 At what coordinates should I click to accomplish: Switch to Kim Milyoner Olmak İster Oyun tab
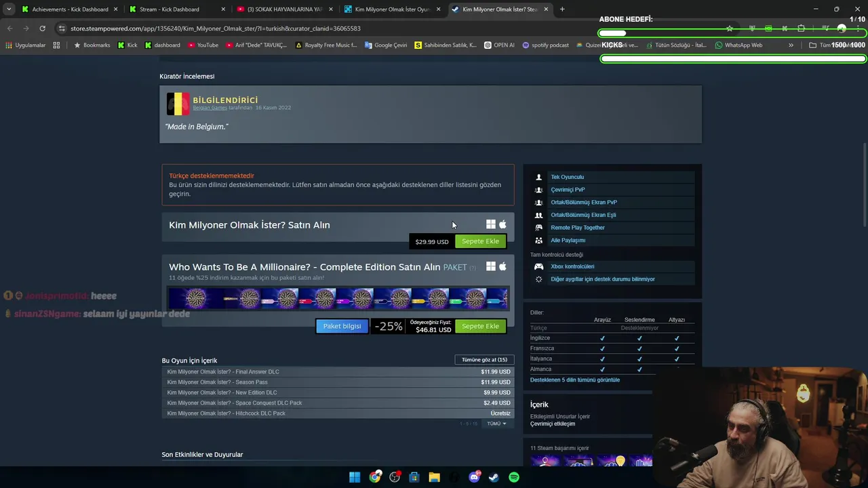coord(391,9)
